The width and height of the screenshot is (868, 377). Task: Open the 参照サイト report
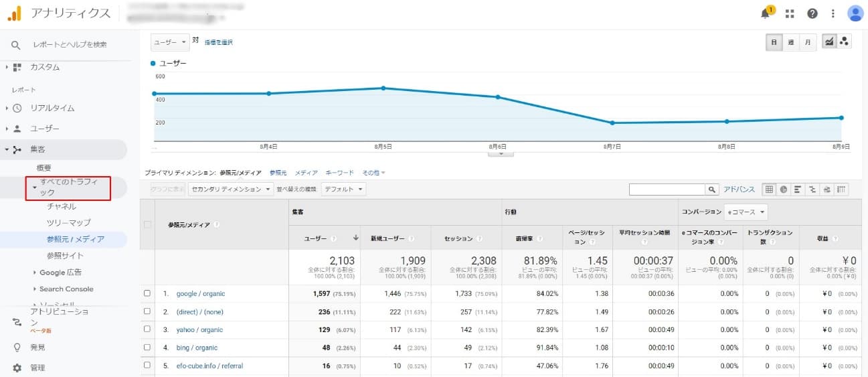[65, 256]
